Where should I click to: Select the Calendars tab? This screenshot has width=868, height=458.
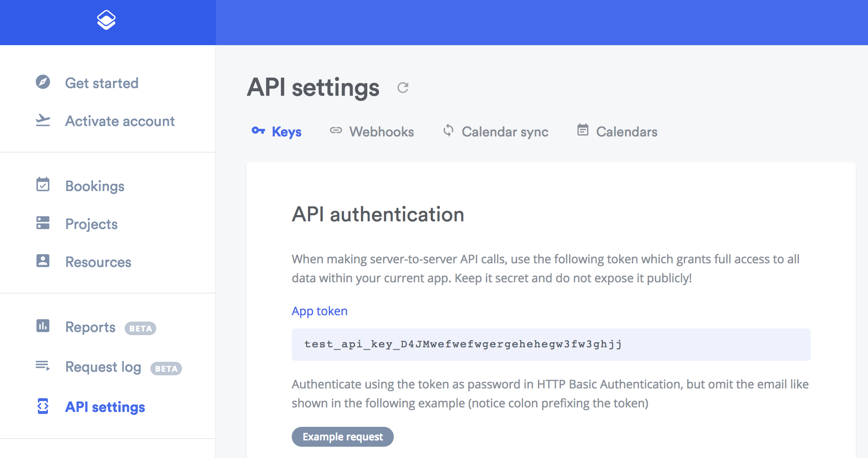coord(627,131)
